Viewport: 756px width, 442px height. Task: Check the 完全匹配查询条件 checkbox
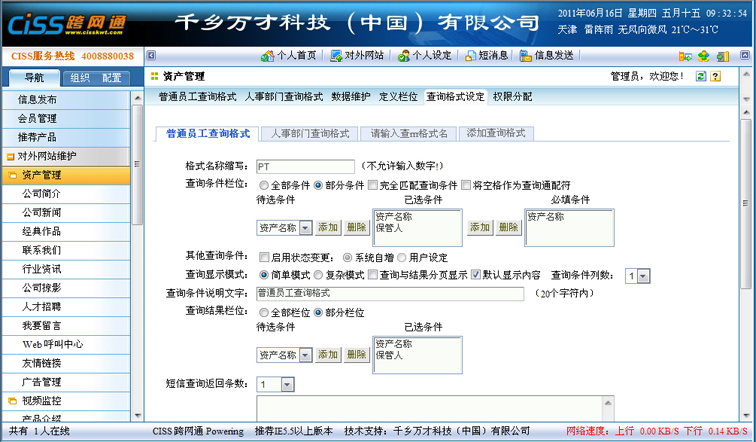(x=372, y=185)
